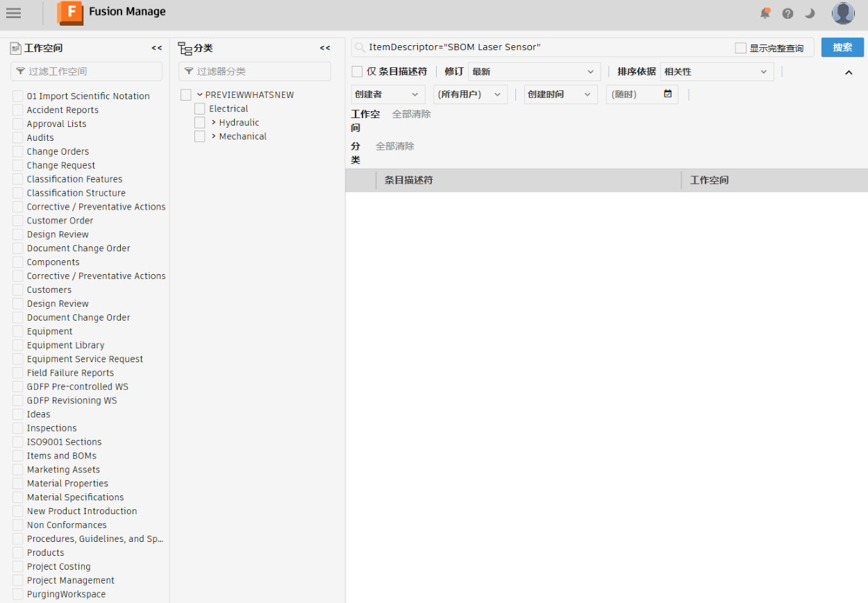The image size is (868, 603).
Task: Collapse the 工作空间 panel with << arrows
Action: tap(157, 48)
